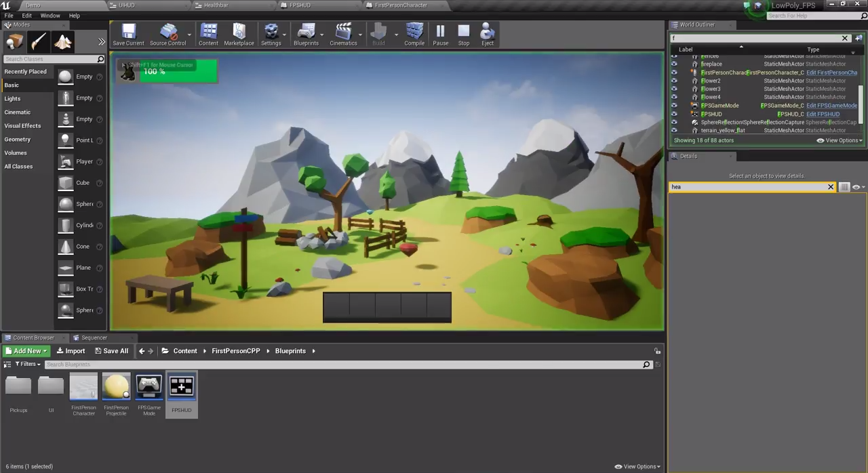Hide the Flower2 actor in World Outliner
Screen dimensions: 868x473
674,81
